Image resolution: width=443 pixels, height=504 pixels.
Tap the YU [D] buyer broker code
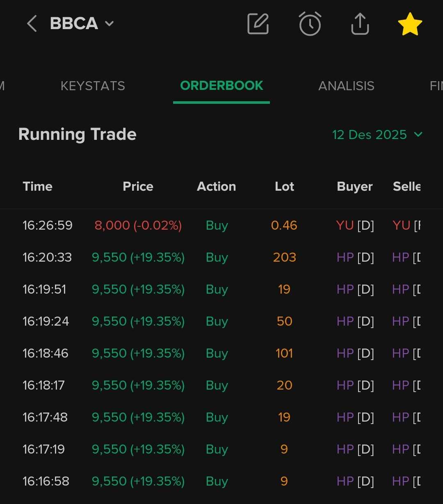(355, 225)
